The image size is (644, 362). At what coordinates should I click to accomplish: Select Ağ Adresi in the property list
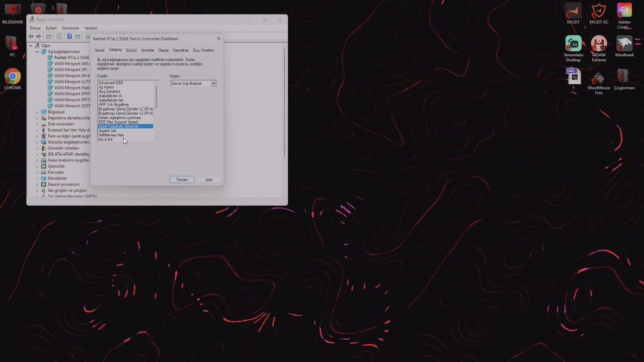pyautogui.click(x=106, y=87)
